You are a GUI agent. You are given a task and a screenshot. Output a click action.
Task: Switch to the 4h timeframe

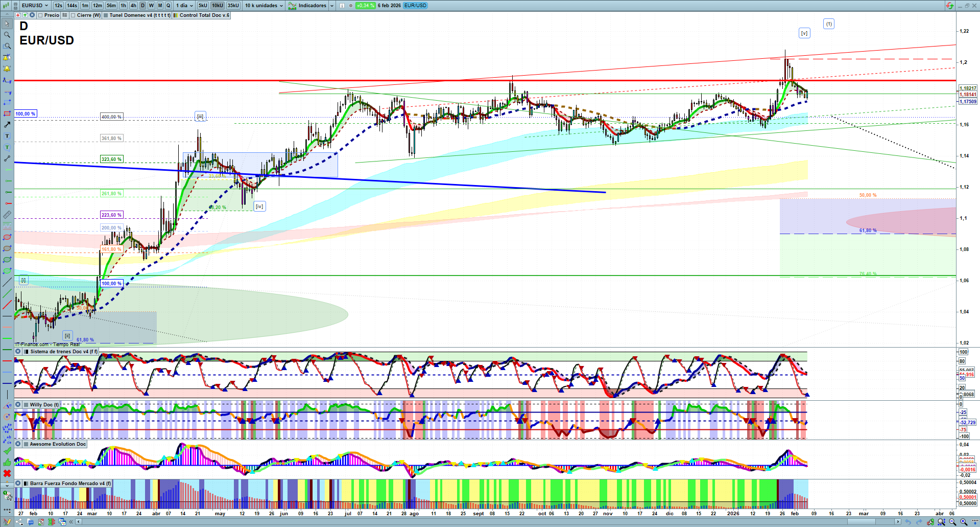[133, 6]
